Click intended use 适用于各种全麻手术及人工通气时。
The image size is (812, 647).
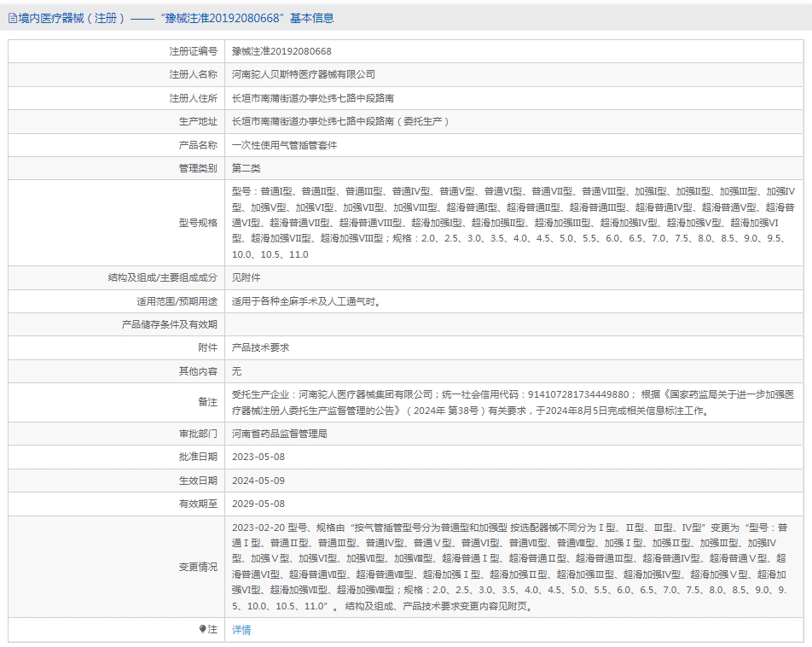(308, 301)
